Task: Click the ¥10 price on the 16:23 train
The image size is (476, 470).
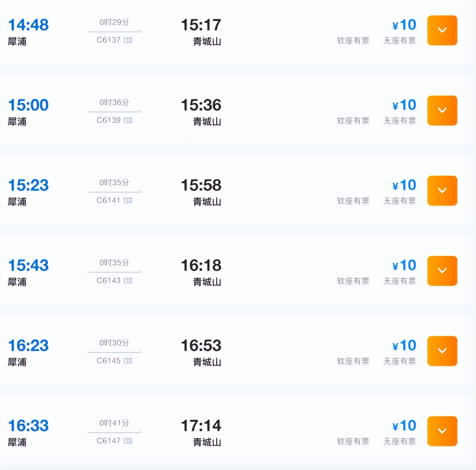Action: pyautogui.click(x=404, y=346)
